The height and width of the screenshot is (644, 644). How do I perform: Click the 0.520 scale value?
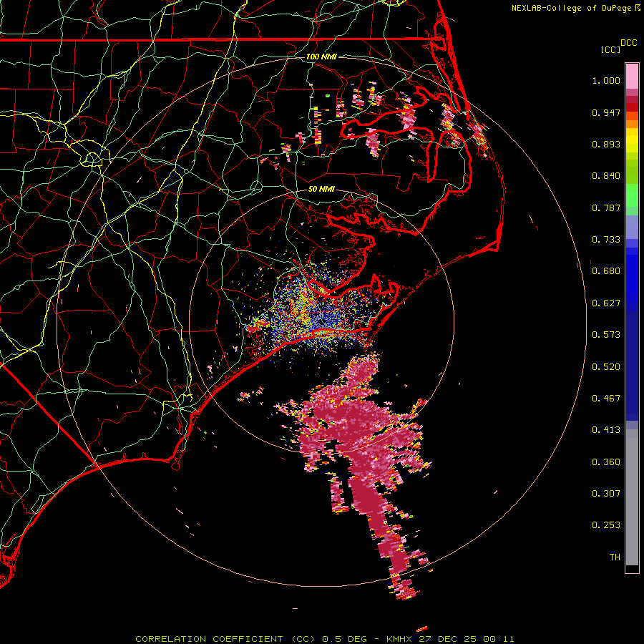(606, 367)
